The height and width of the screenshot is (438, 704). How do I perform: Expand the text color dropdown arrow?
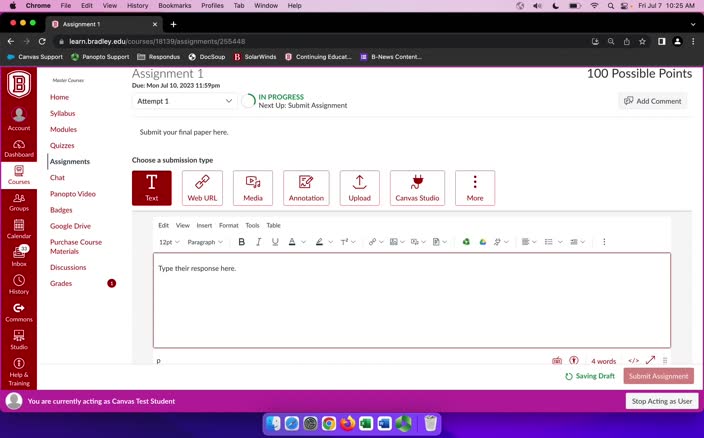click(304, 242)
